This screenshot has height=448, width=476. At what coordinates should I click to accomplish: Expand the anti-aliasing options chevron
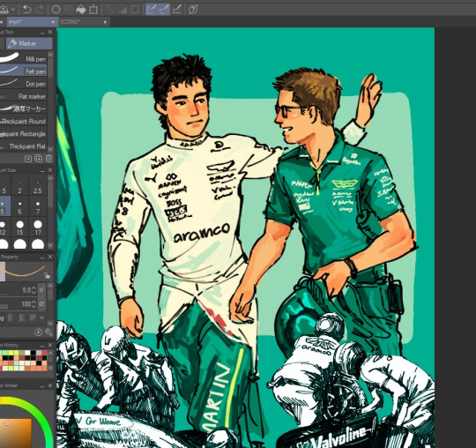[x=42, y=317]
